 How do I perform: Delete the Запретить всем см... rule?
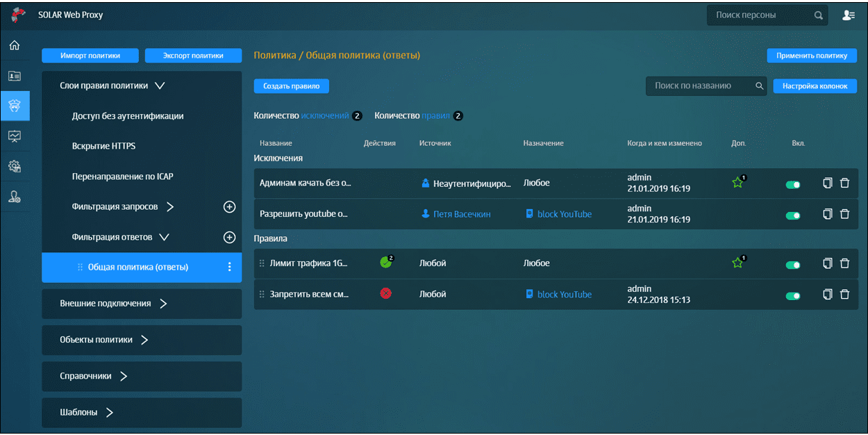coord(844,294)
